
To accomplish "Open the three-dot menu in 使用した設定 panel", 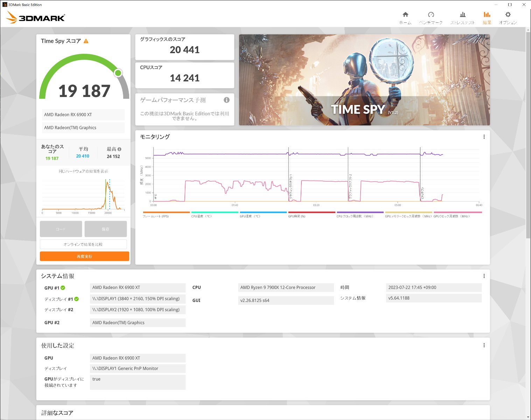I will coord(484,345).
